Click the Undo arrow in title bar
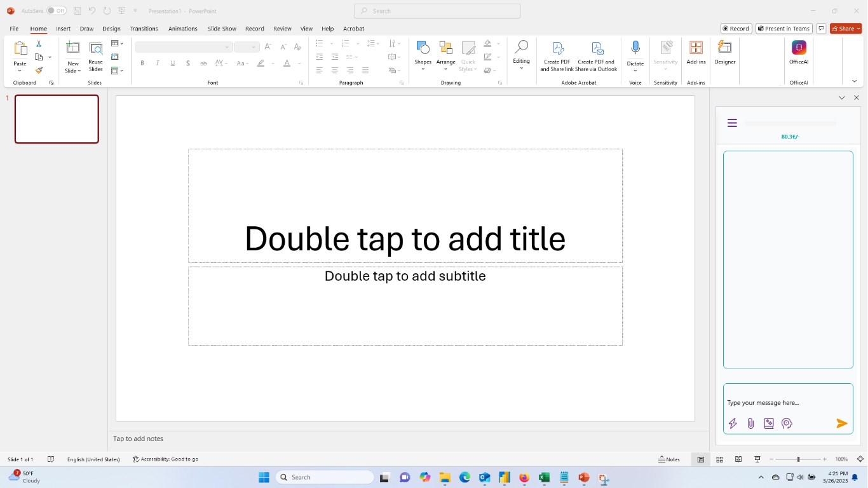Viewport: 868px width, 488px height. (x=92, y=11)
